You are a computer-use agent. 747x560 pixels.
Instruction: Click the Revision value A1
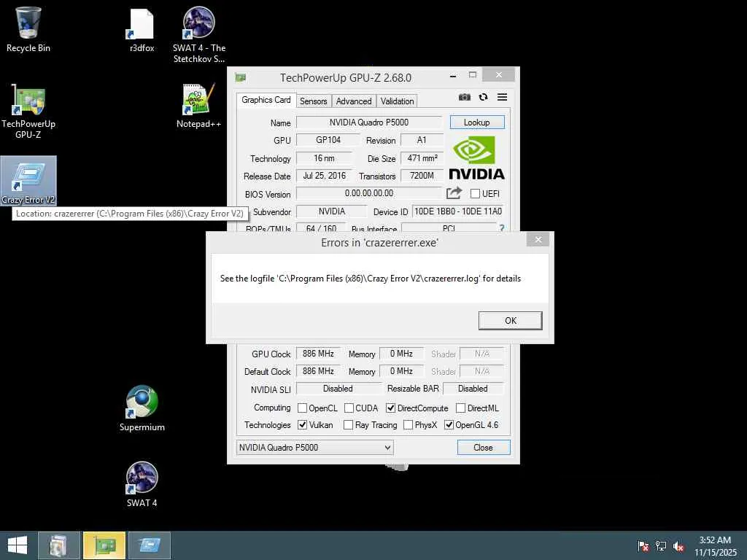point(422,140)
